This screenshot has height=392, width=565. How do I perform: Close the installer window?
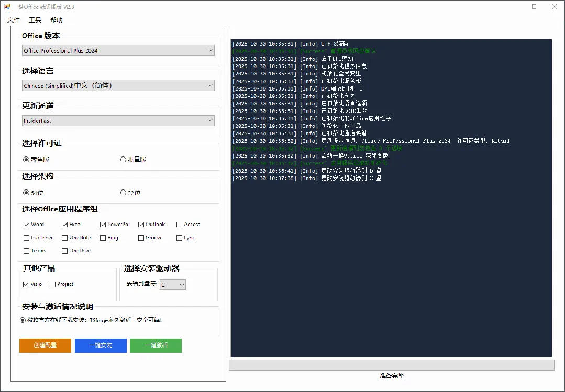(555, 6)
